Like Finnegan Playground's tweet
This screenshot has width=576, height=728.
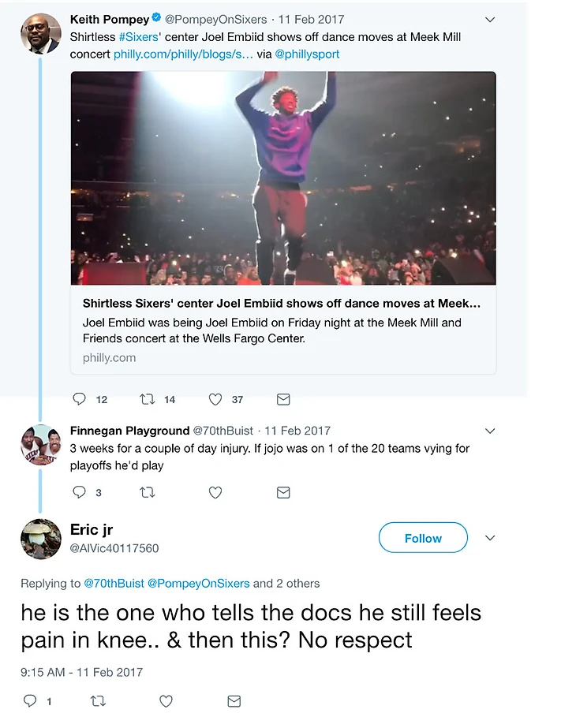(x=215, y=492)
